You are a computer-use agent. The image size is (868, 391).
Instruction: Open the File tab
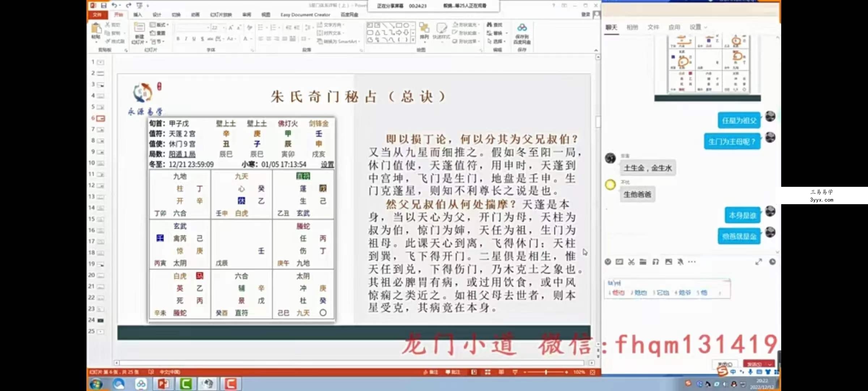pos(97,14)
